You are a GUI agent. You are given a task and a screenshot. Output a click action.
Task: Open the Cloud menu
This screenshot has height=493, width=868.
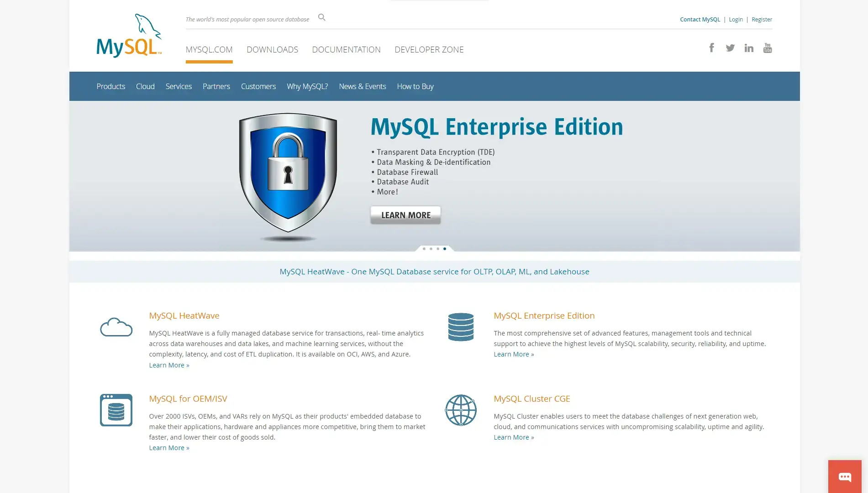[x=145, y=86]
